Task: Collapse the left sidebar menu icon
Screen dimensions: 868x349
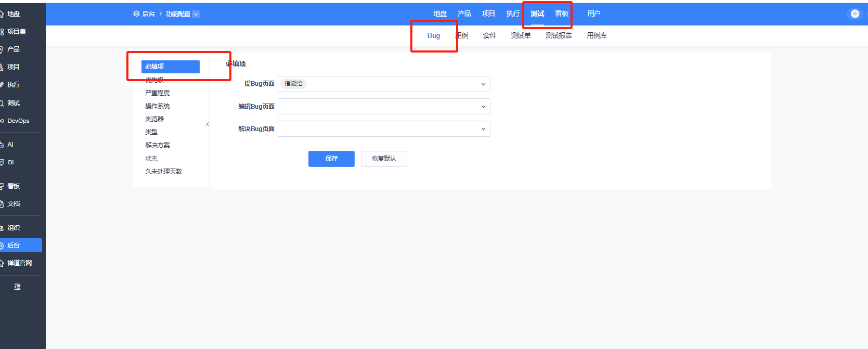Action: [17, 287]
